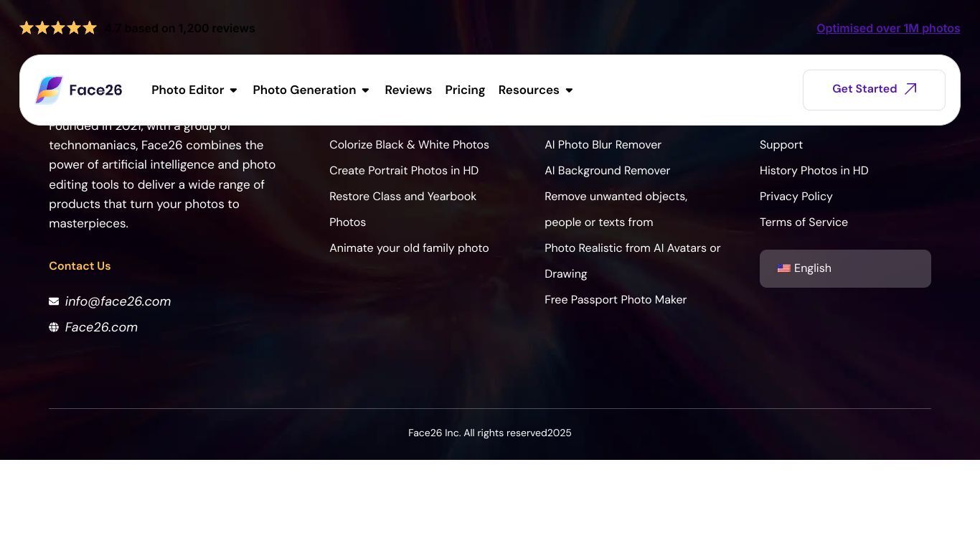Open Animate your old family photo
This screenshot has height=551, width=980.
pos(409,248)
